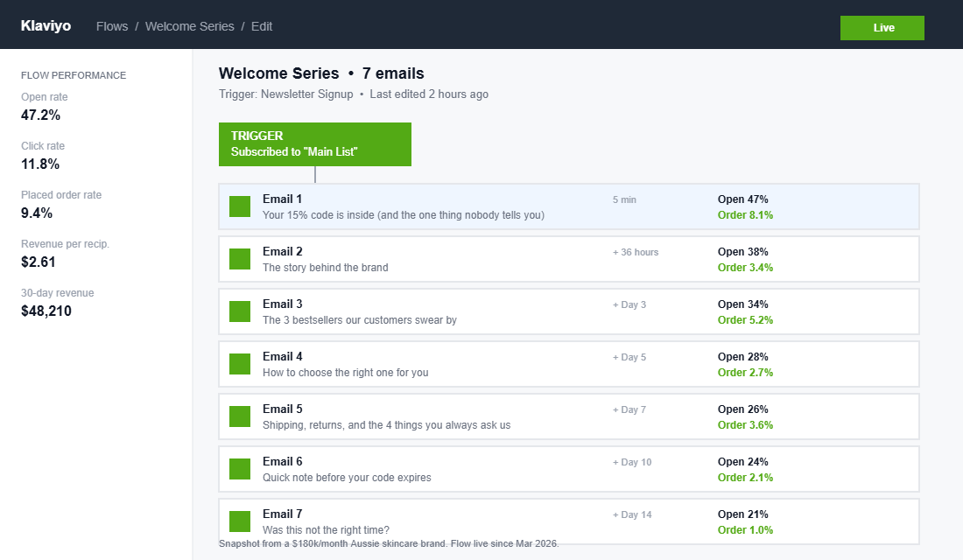Click "Open 28%" stat for Email 4
963x560 pixels.
pos(743,357)
